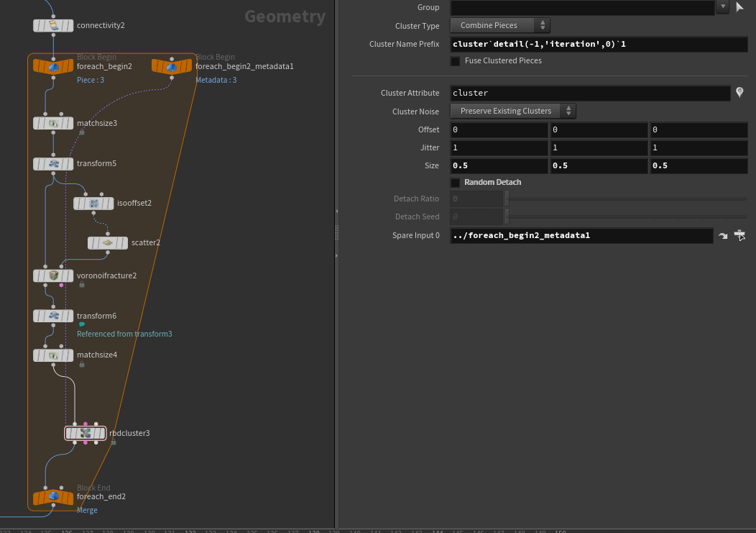The width and height of the screenshot is (756, 533).
Task: Open the Group field dropdown arrow
Action: pyautogui.click(x=722, y=7)
